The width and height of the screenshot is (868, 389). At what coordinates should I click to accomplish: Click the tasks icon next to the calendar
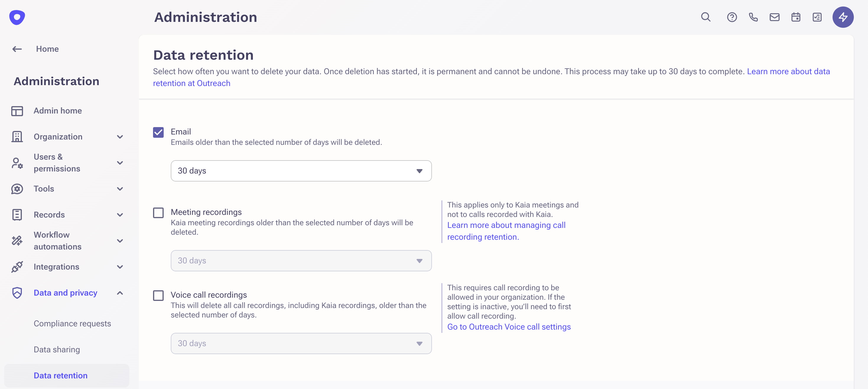point(817,17)
